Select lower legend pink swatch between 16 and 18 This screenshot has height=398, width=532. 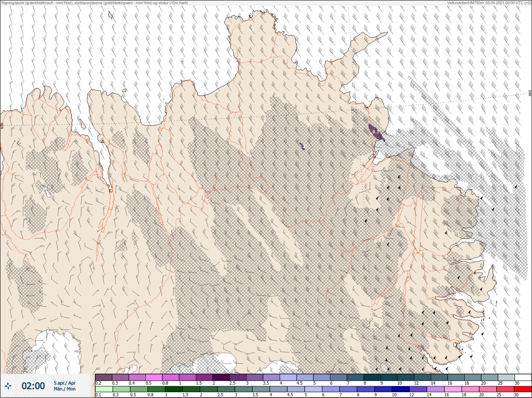[x=453, y=389]
